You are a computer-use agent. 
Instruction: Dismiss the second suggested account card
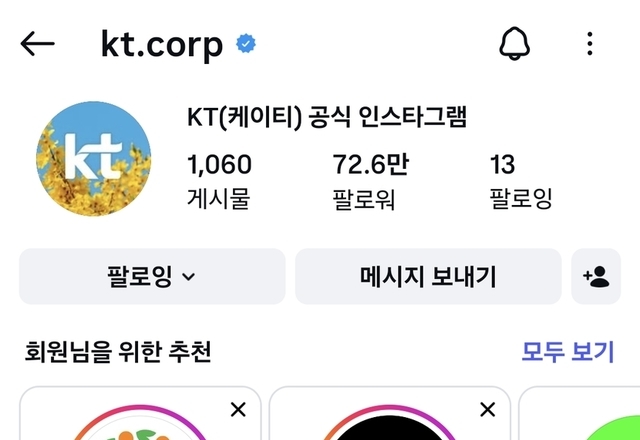pyautogui.click(x=487, y=409)
